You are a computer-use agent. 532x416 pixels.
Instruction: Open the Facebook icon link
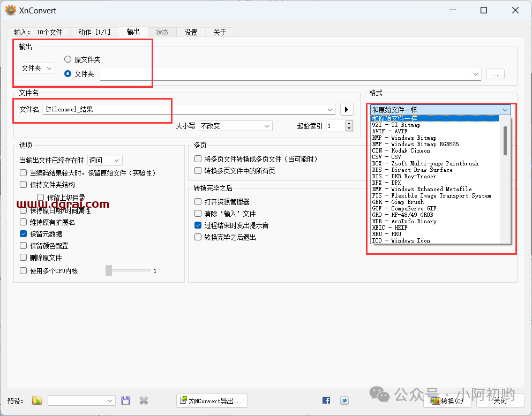pos(326,400)
